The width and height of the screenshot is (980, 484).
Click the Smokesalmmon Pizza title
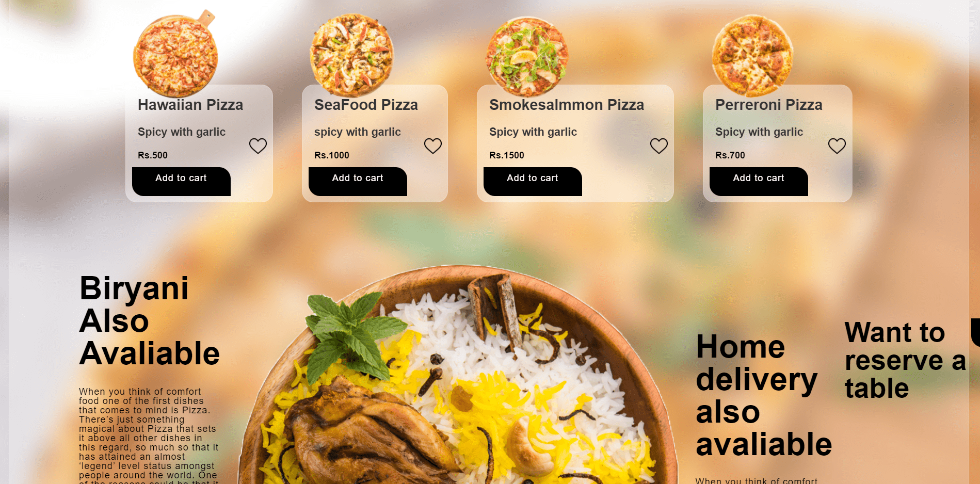pos(567,105)
